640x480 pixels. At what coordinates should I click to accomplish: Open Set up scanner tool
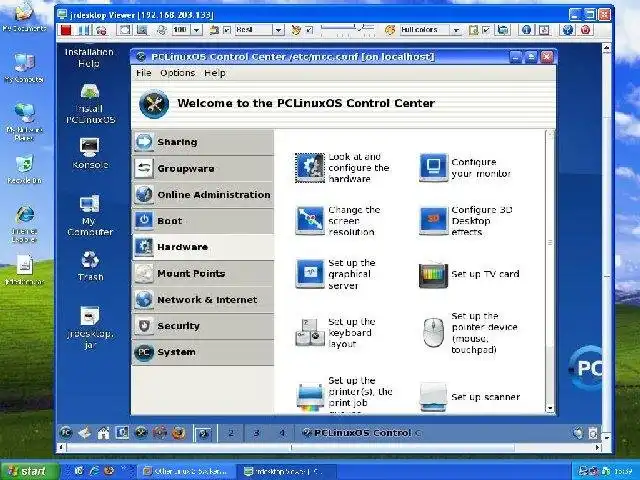[469, 397]
